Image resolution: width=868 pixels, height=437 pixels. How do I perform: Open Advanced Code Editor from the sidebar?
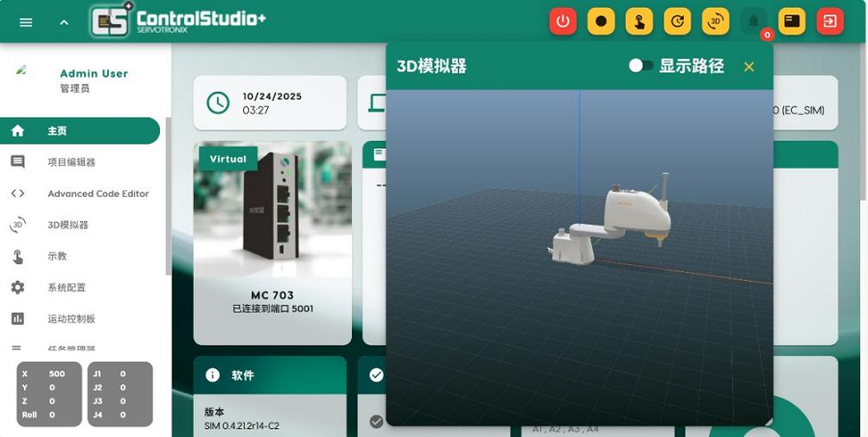pyautogui.click(x=97, y=194)
